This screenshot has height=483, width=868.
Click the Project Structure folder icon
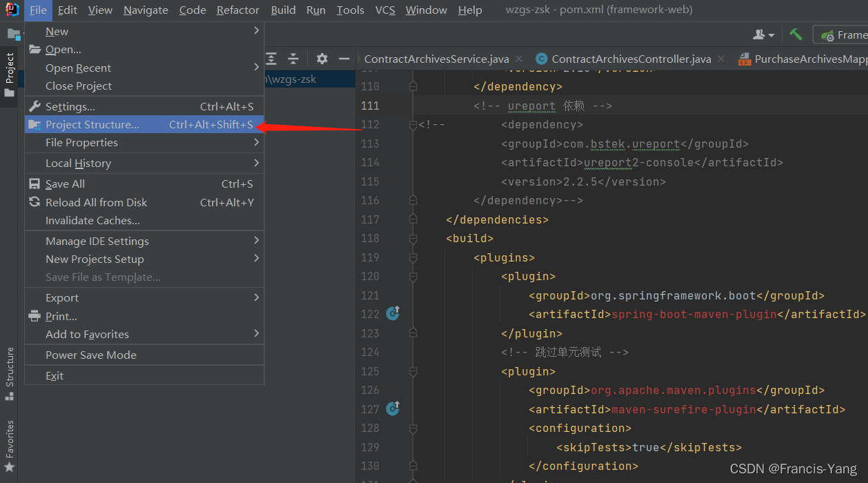click(x=34, y=125)
